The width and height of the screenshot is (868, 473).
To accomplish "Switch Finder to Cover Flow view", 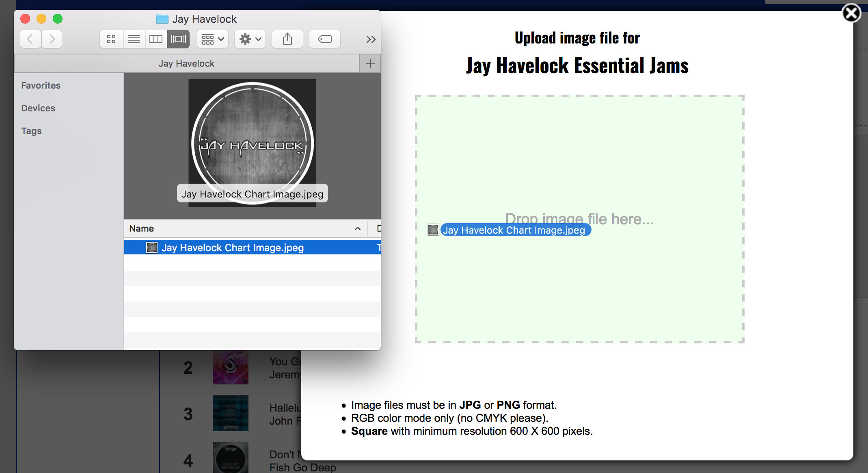I will (179, 39).
